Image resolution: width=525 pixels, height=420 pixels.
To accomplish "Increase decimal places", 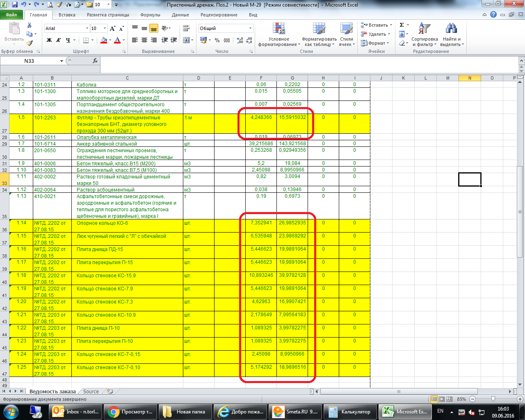I will tap(240, 40).
